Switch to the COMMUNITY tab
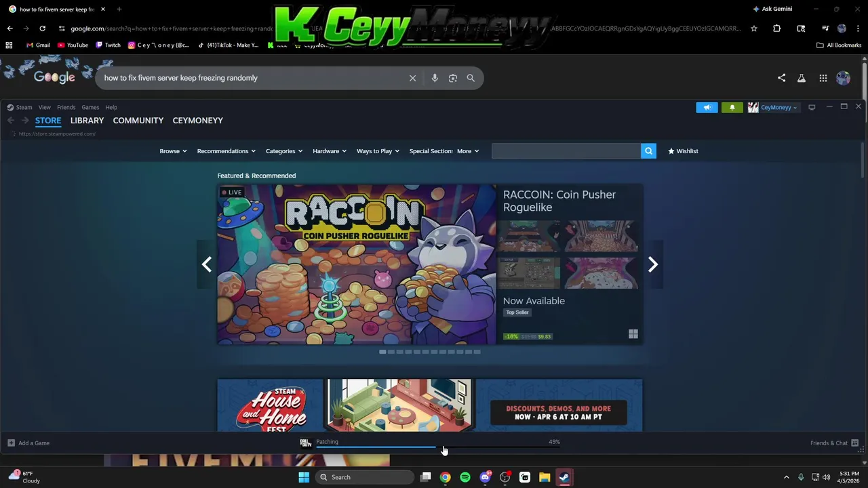The image size is (868, 488). (x=138, y=120)
